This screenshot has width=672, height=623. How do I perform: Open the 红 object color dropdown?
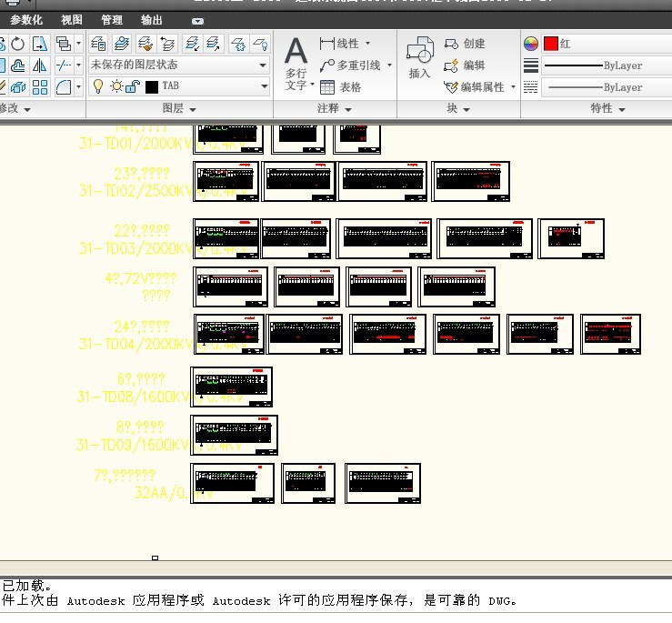pyautogui.click(x=607, y=44)
